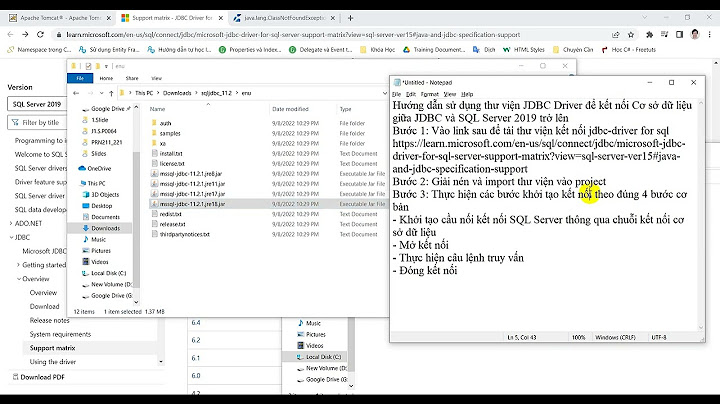Bookmark this page with the star icon

point(631,34)
